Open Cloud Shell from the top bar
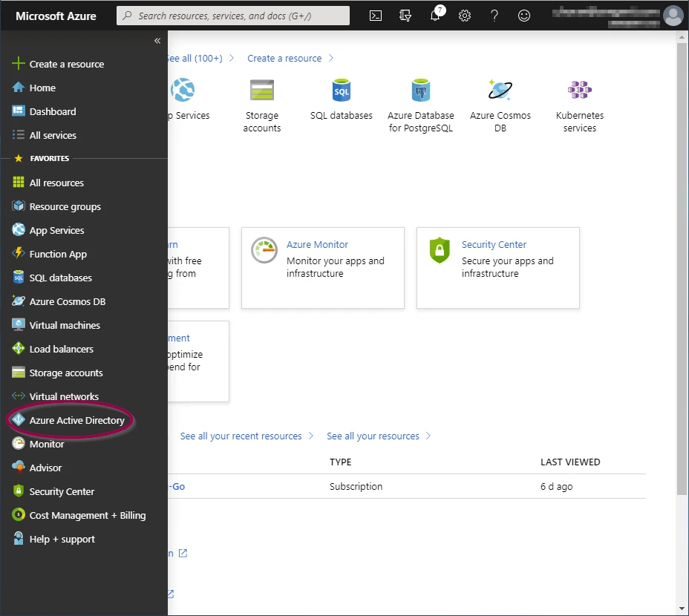This screenshot has height=616, width=689. pyautogui.click(x=376, y=15)
